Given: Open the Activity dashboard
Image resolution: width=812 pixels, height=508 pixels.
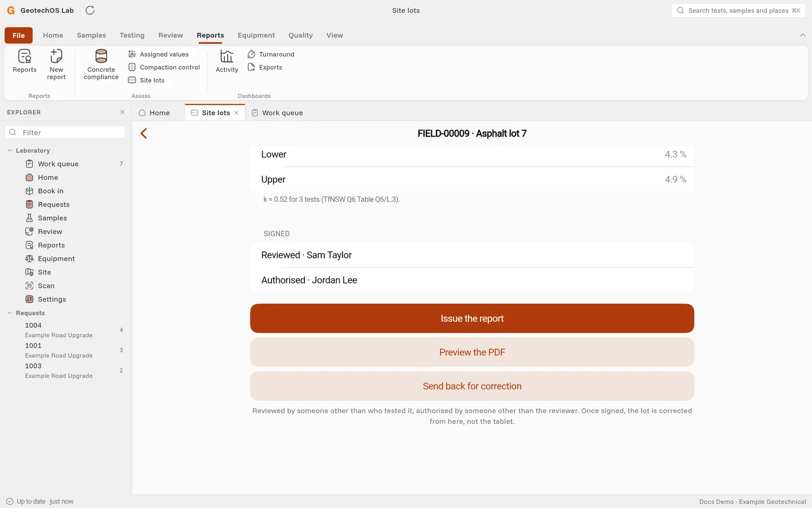Looking at the screenshot, I should [227, 61].
